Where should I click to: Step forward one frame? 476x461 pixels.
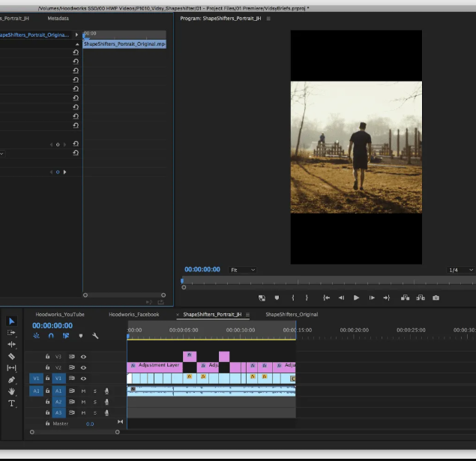tap(372, 298)
